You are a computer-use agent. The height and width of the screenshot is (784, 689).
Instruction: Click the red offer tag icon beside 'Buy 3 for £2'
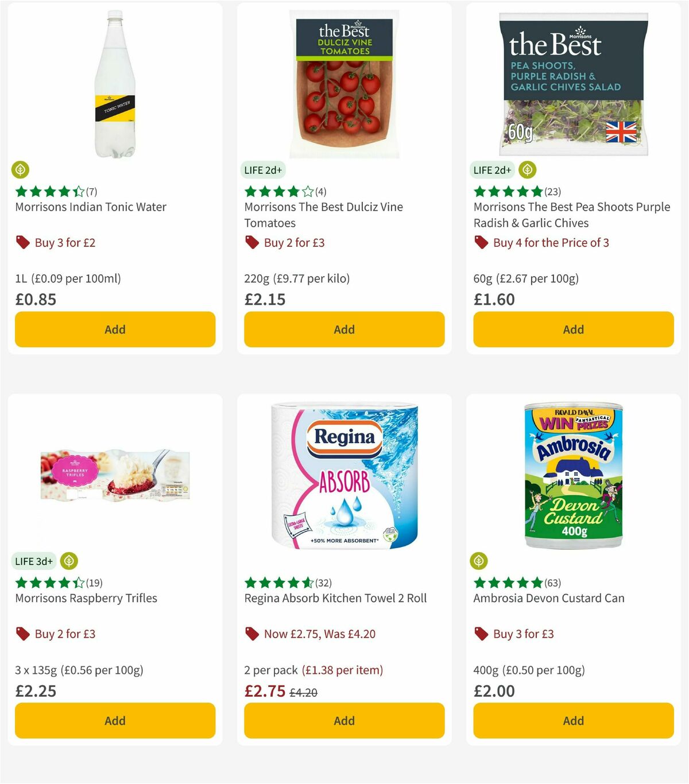(23, 242)
